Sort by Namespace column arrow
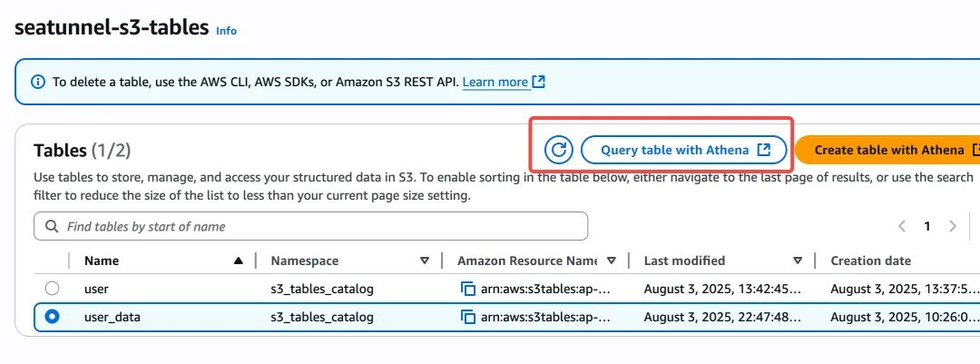 [x=425, y=261]
